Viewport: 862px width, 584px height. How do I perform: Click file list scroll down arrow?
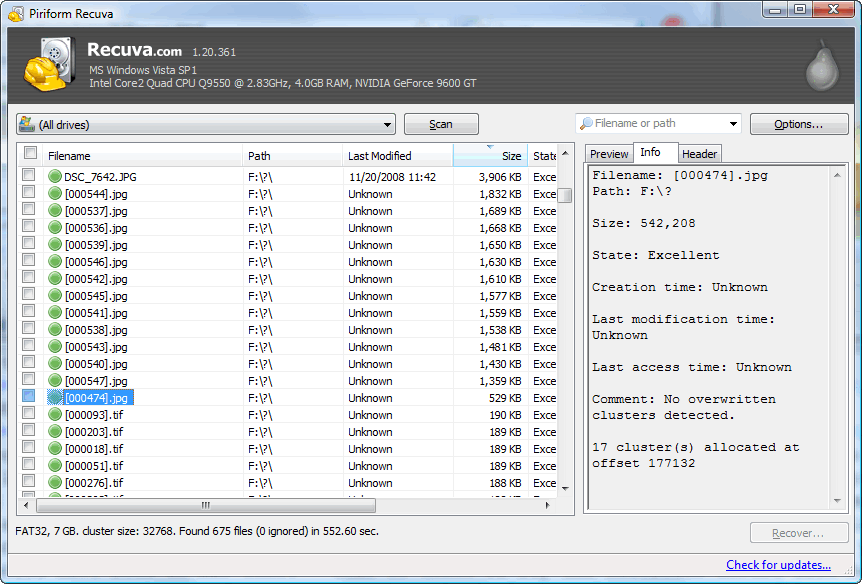click(x=565, y=488)
